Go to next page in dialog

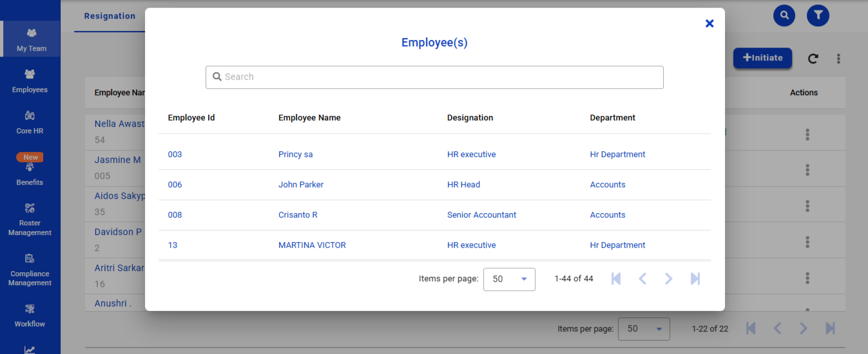[x=668, y=279]
